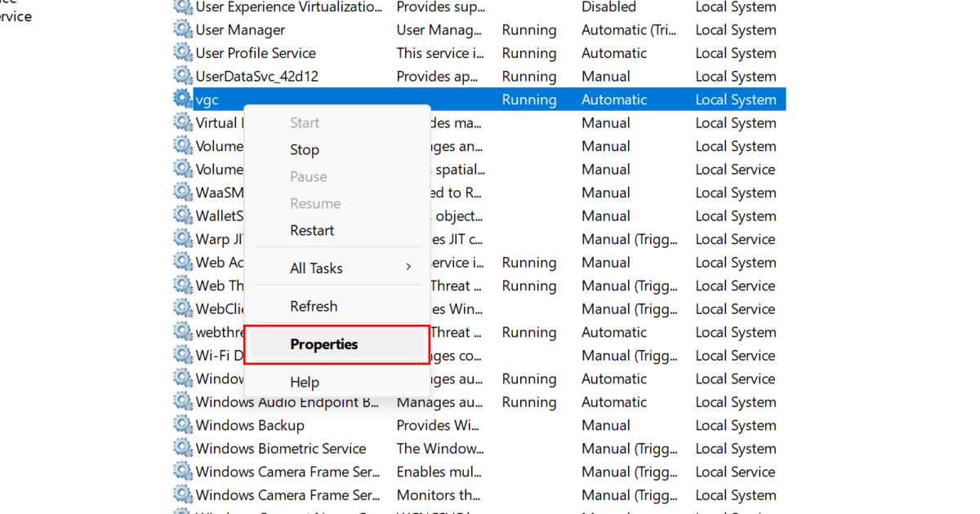Click the webthreat service gear icon
This screenshot has height=514, width=980.
click(181, 332)
